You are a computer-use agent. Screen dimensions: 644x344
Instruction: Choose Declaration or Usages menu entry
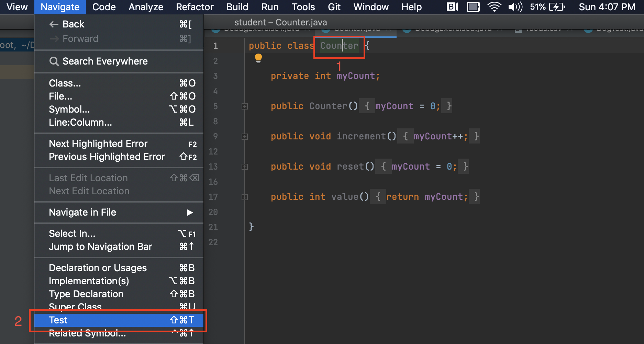[x=98, y=268]
